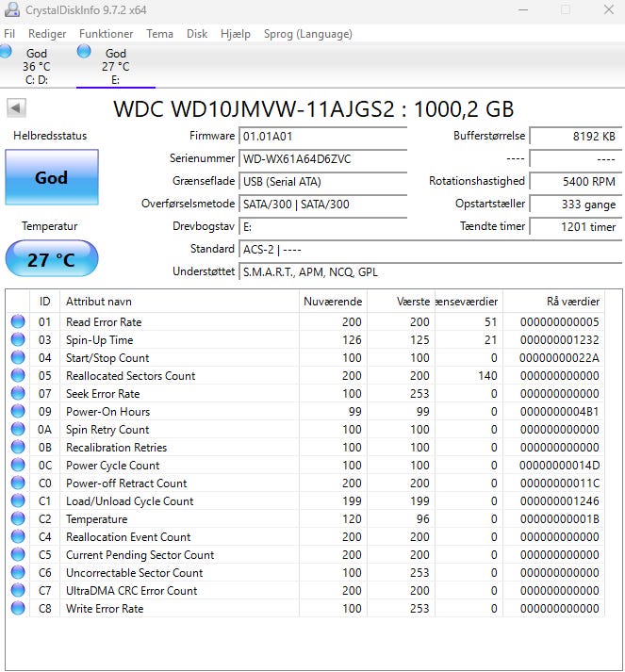625x672 pixels.
Task: Click the status orb for Spin-Up Time
Action: coord(18,340)
